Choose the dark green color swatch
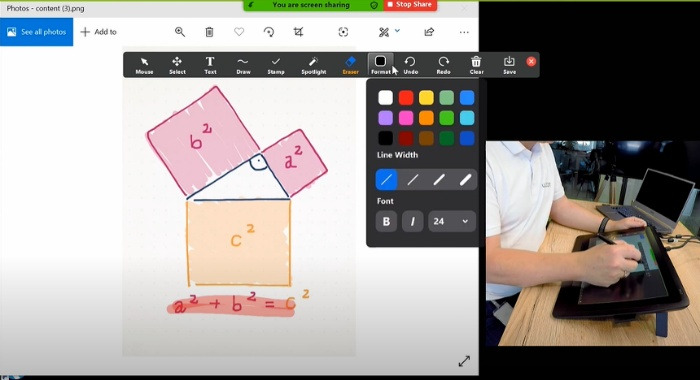 tap(446, 138)
